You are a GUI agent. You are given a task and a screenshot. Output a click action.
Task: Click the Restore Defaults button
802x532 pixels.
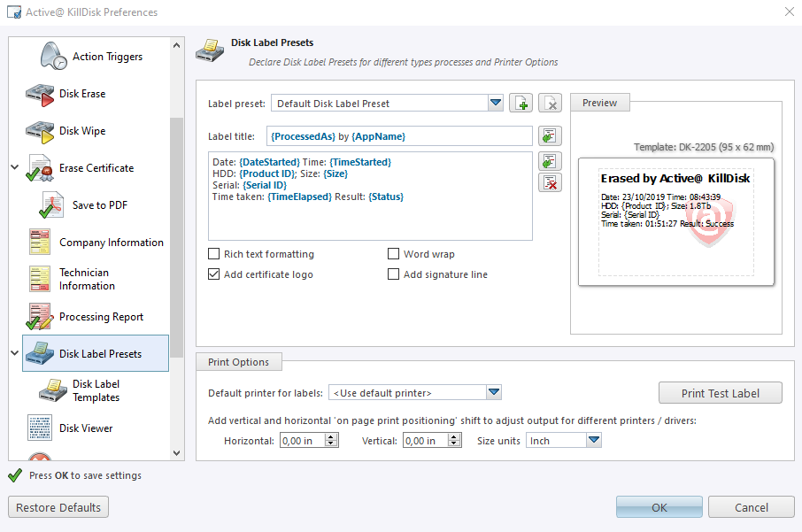58,507
